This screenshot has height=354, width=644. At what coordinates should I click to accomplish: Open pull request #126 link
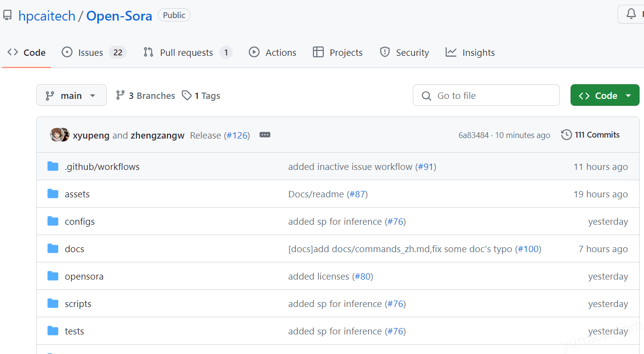[237, 136]
